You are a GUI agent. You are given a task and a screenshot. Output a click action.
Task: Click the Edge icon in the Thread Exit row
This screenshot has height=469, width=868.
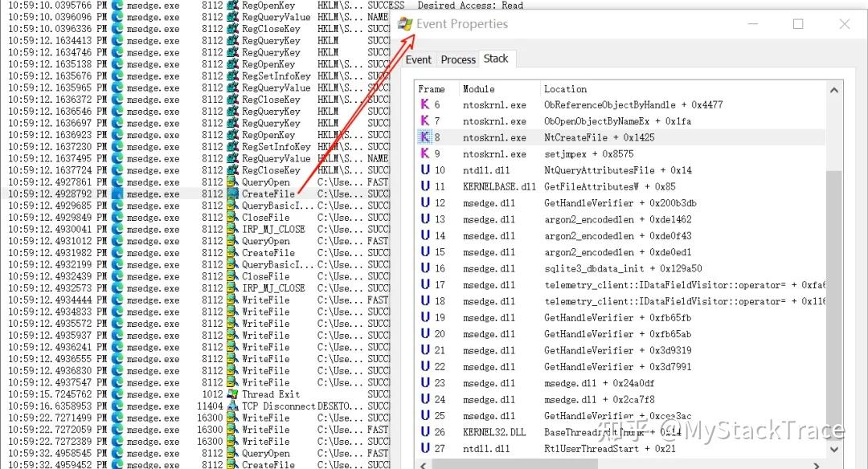click(x=117, y=394)
